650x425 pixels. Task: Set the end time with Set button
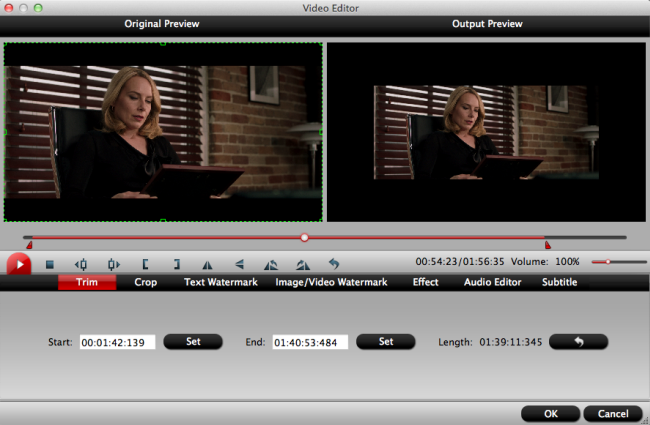[386, 342]
